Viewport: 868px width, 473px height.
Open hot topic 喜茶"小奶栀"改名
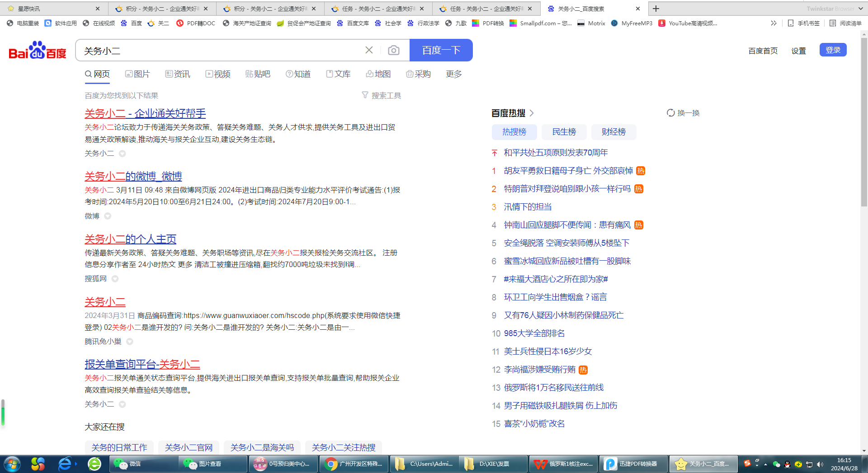click(534, 424)
